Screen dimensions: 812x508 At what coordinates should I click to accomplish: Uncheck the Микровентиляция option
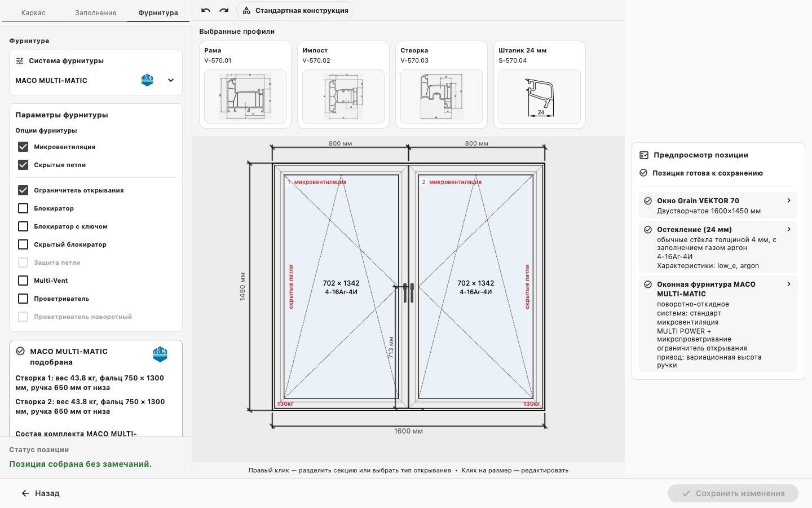click(23, 147)
